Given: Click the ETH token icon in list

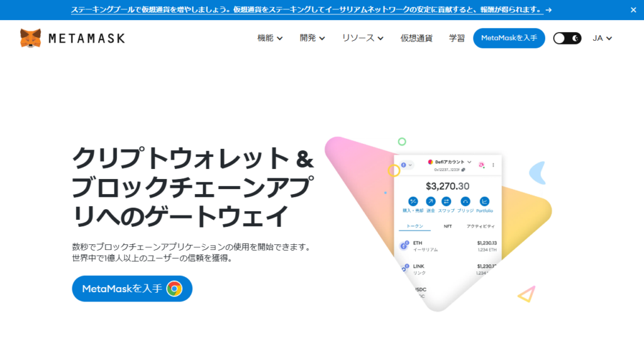Looking at the screenshot, I should coord(404,246).
